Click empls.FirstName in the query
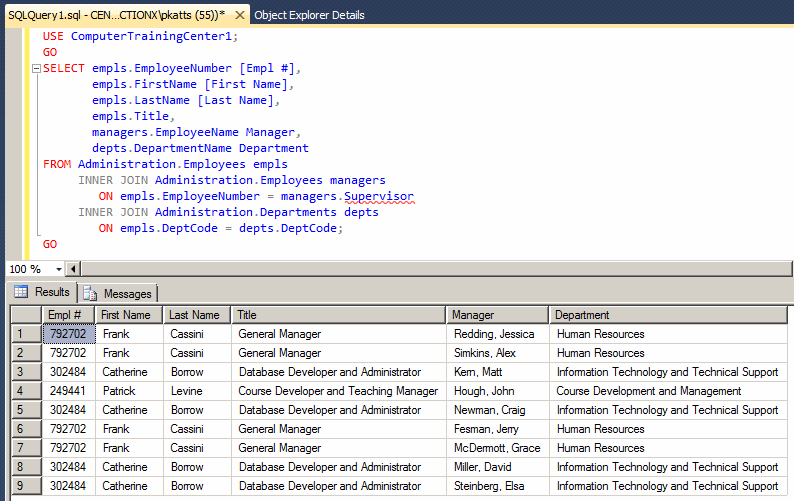Viewport: 794px width, 501px height. coord(144,84)
